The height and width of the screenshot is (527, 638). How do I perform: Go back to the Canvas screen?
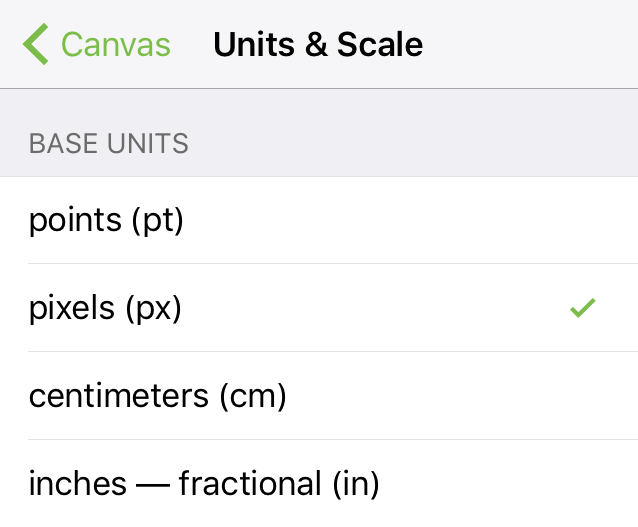click(96, 45)
